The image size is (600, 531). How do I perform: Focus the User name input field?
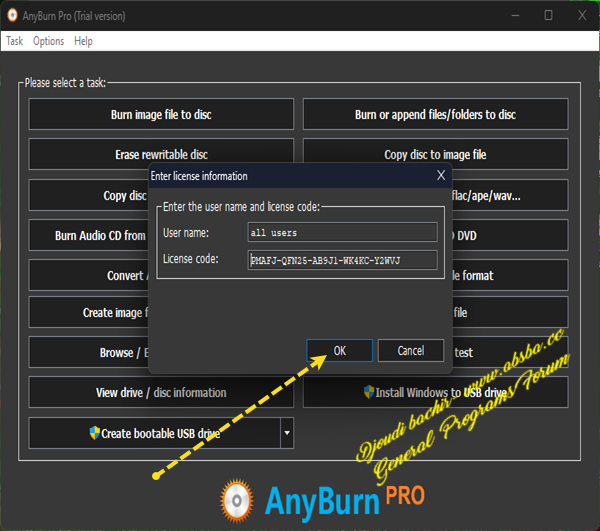point(342,232)
